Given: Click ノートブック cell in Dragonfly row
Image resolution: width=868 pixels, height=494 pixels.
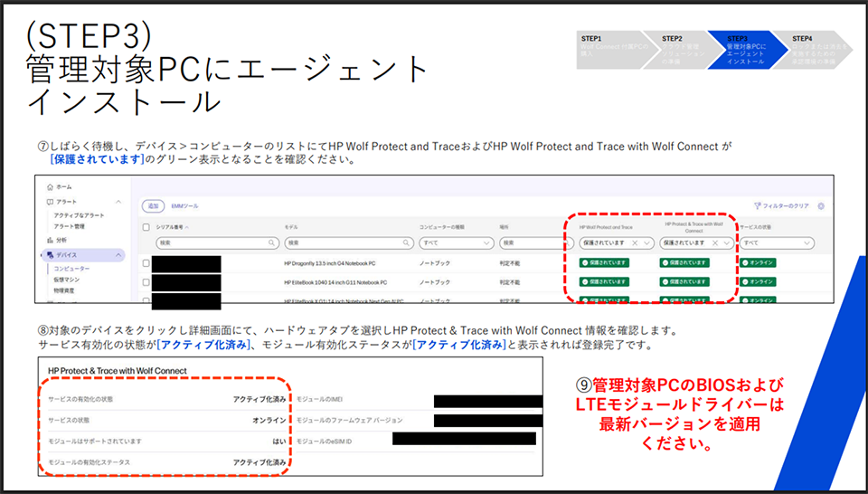Looking at the screenshot, I should tap(435, 263).
